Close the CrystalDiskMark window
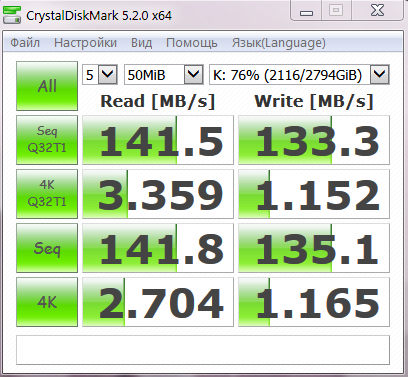Screen dimensions: 408x377 (377, 11)
